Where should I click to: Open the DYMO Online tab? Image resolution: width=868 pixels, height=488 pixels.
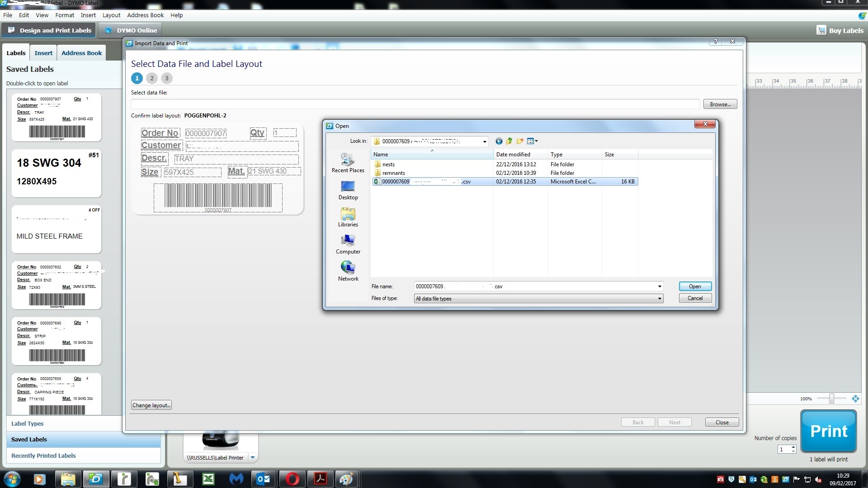130,30
